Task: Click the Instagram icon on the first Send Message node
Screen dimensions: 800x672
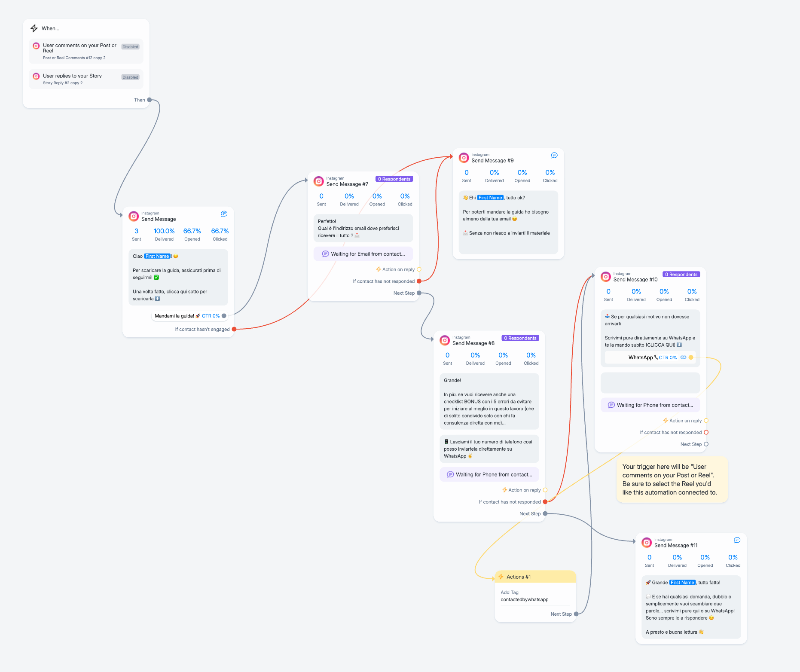Action: (x=134, y=216)
